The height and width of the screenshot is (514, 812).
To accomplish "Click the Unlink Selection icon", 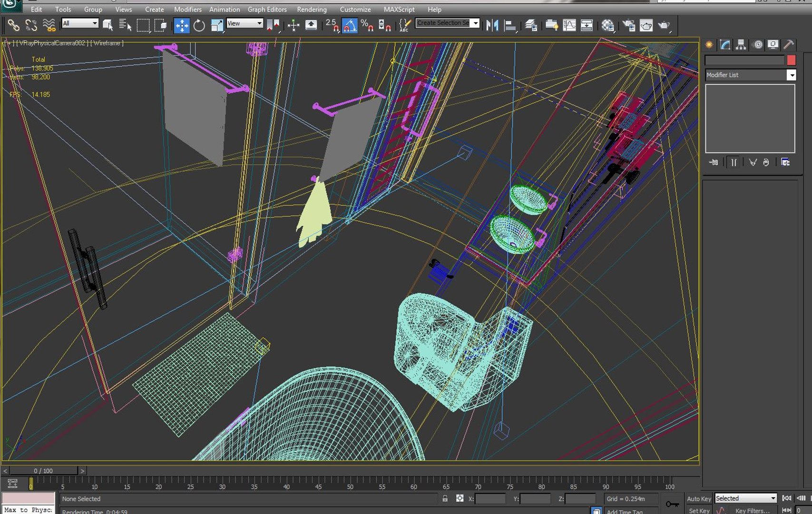I will pyautogui.click(x=31, y=25).
